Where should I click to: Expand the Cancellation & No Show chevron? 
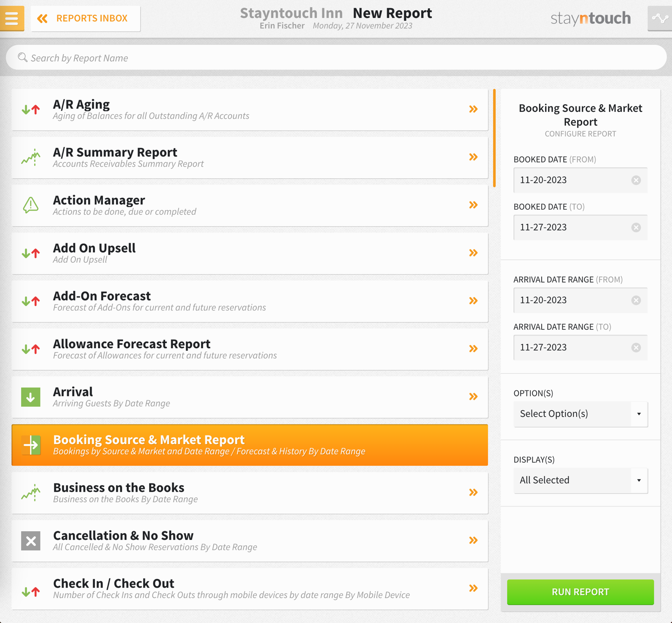473,540
